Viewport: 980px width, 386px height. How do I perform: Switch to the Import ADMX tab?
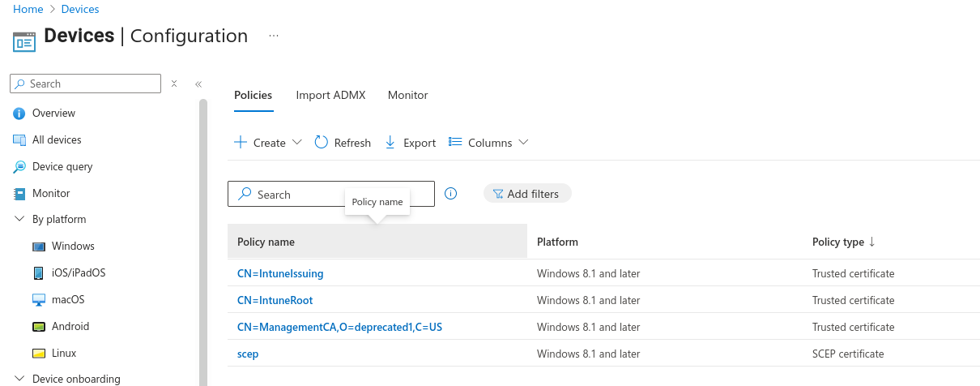tap(330, 95)
